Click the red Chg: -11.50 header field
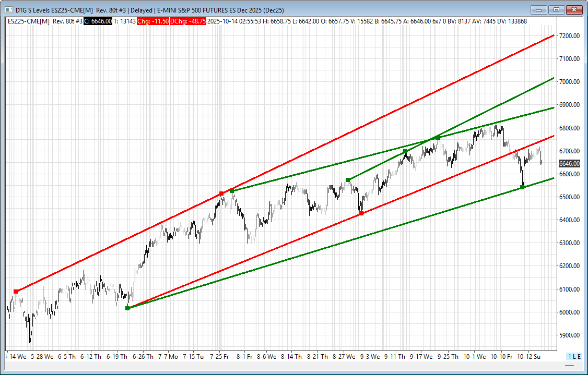This screenshot has height=375, width=588. click(x=152, y=21)
